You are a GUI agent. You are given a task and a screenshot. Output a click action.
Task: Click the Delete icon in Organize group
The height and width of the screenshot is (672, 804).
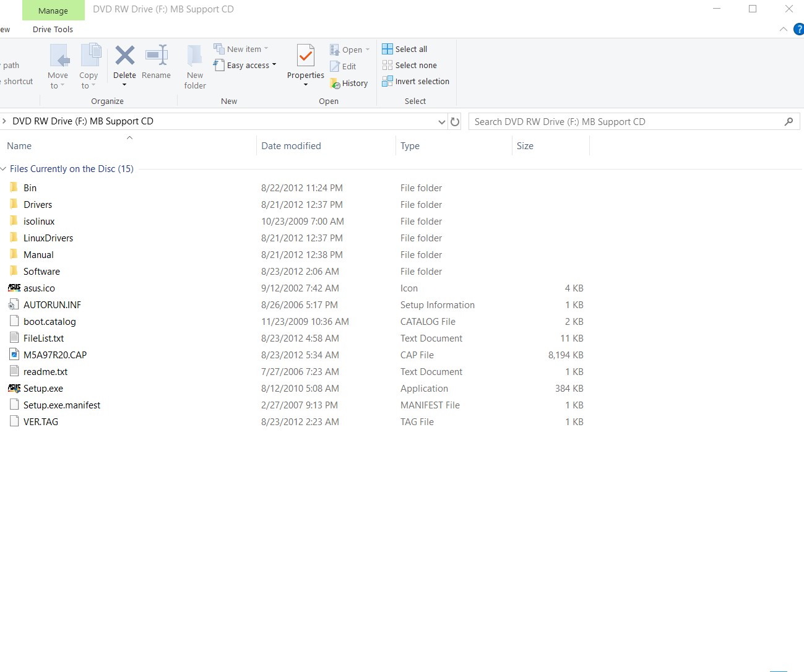[x=124, y=56]
